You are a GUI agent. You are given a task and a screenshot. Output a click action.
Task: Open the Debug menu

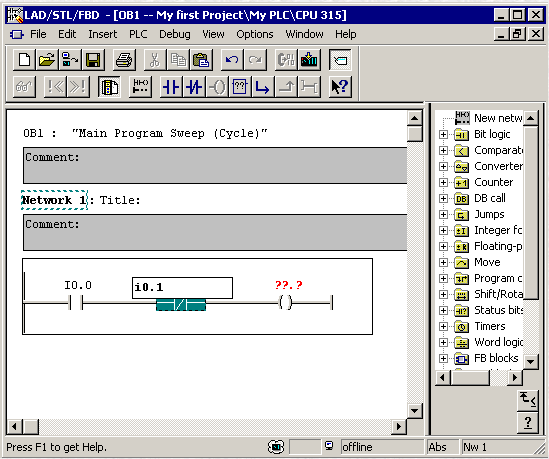pyautogui.click(x=175, y=34)
